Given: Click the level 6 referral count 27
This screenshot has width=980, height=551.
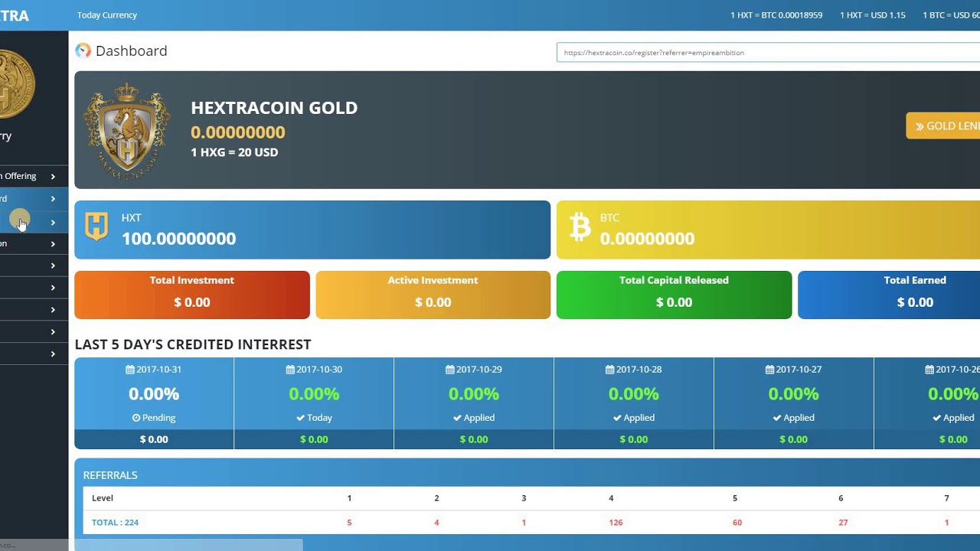Looking at the screenshot, I should pyautogui.click(x=843, y=523).
